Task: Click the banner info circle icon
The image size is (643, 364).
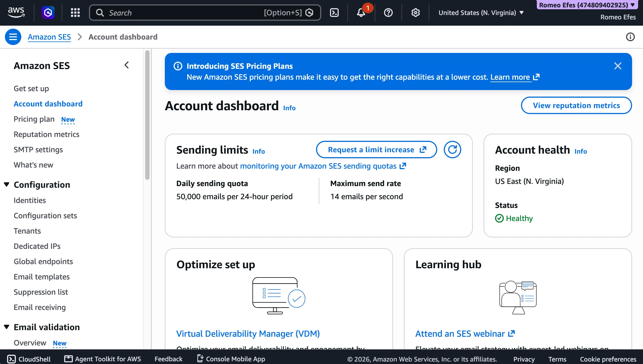Action: (x=178, y=66)
